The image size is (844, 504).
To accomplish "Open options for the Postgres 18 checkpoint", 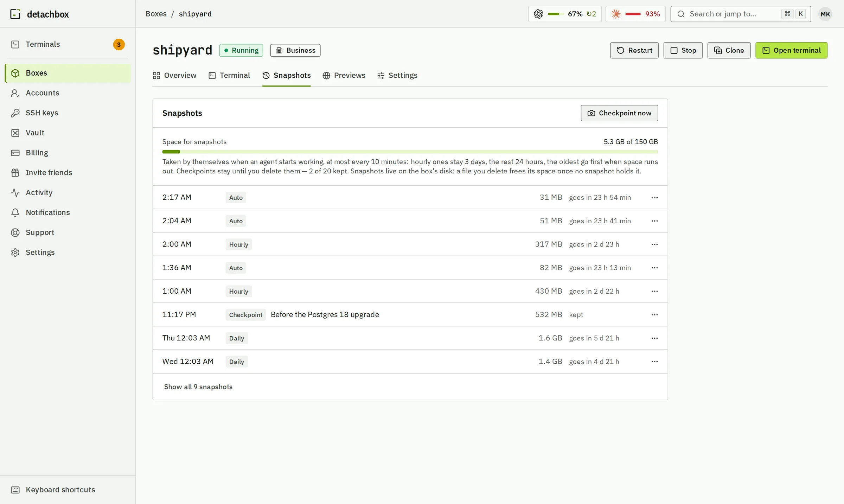I will [654, 314].
